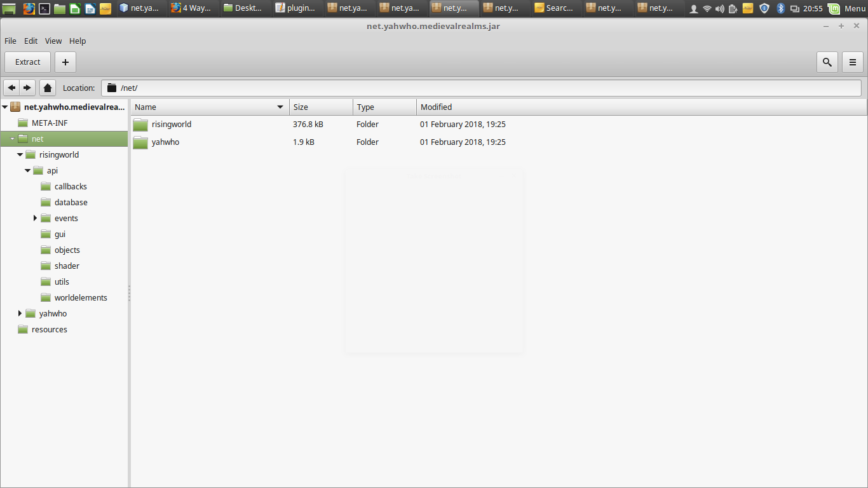Expand the events tree arrow
Screen dimensions: 868x488
[36, 218]
